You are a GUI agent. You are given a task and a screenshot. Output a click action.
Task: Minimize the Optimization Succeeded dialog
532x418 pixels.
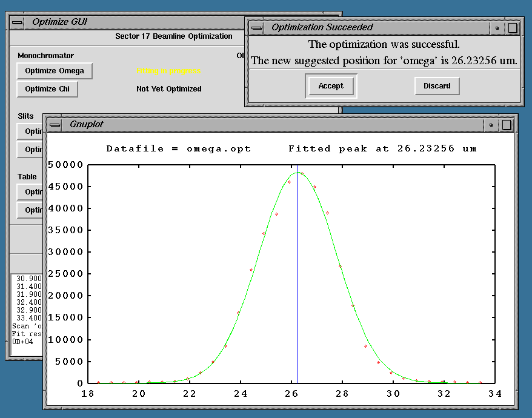click(497, 27)
